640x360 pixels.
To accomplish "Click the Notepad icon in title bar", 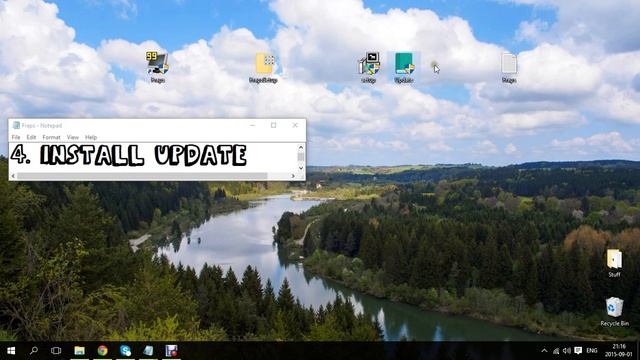I will pyautogui.click(x=16, y=125).
